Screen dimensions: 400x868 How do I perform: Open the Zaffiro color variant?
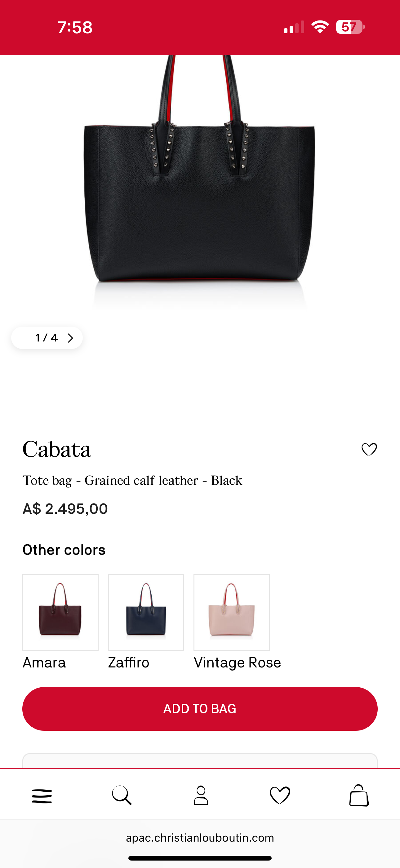point(145,612)
